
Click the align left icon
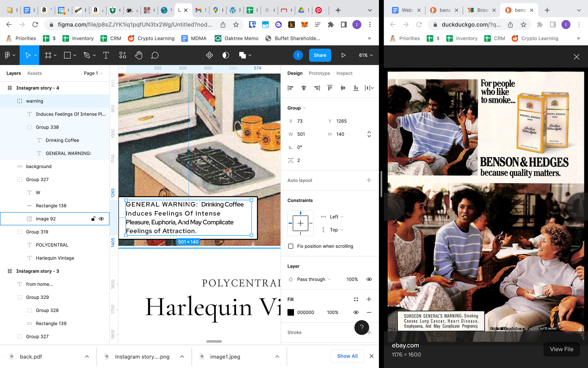point(290,88)
